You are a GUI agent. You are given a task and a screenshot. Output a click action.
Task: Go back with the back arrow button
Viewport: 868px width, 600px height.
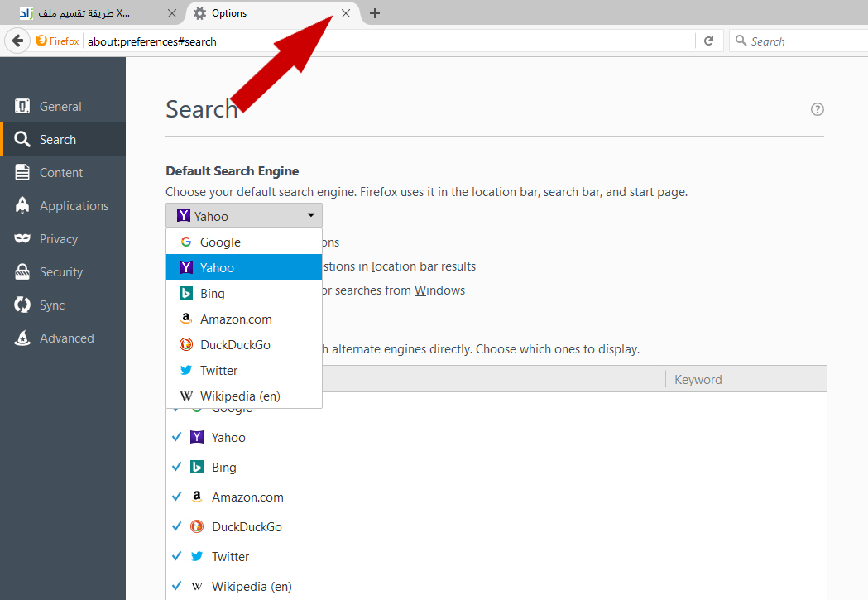(x=17, y=41)
